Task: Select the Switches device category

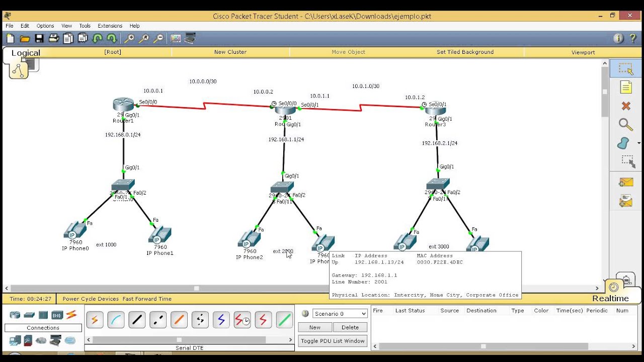Action: point(29,315)
